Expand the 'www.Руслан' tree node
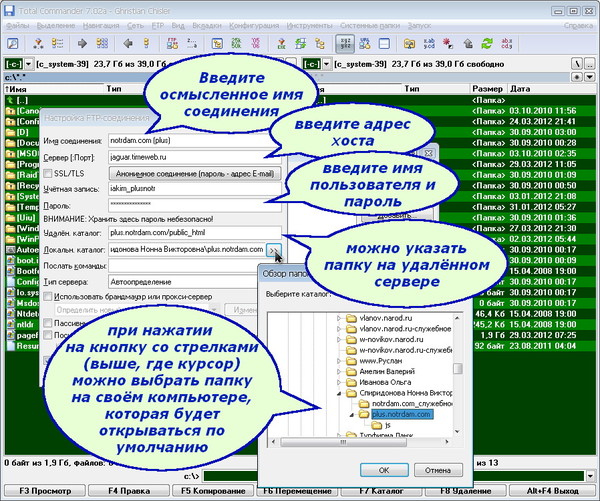Image resolution: width=600 pixels, height=501 pixels. pos(339,361)
